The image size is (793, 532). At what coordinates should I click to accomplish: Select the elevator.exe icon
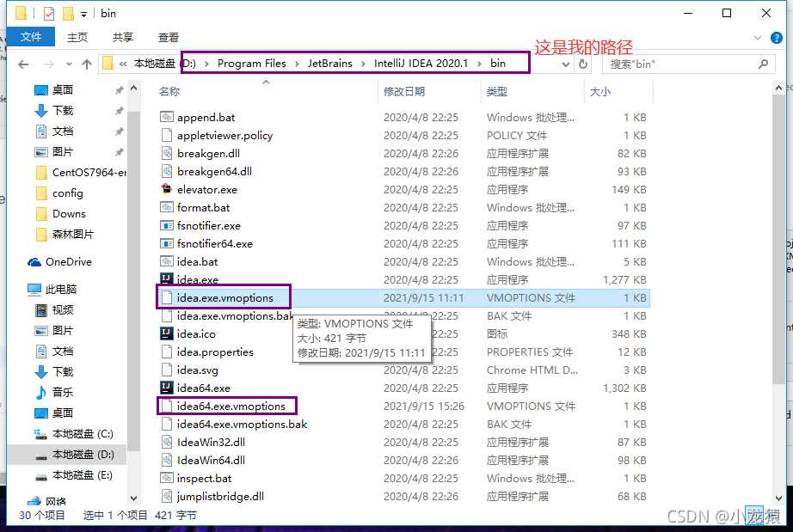coord(166,189)
